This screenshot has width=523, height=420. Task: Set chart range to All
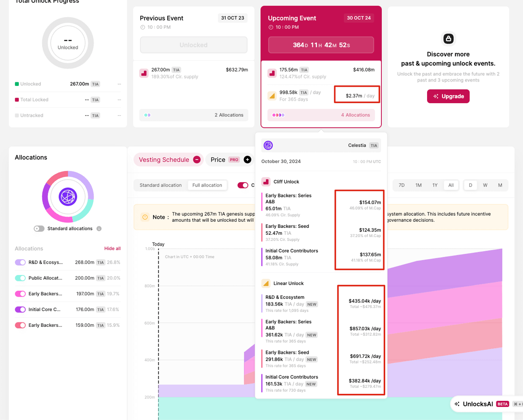point(451,185)
